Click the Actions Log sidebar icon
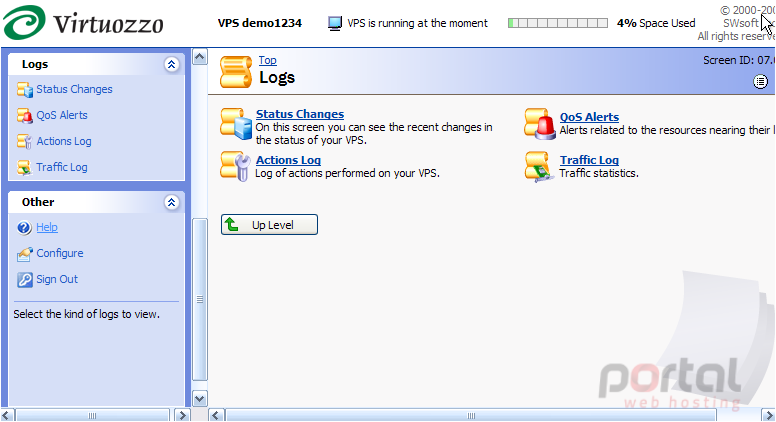 24,141
